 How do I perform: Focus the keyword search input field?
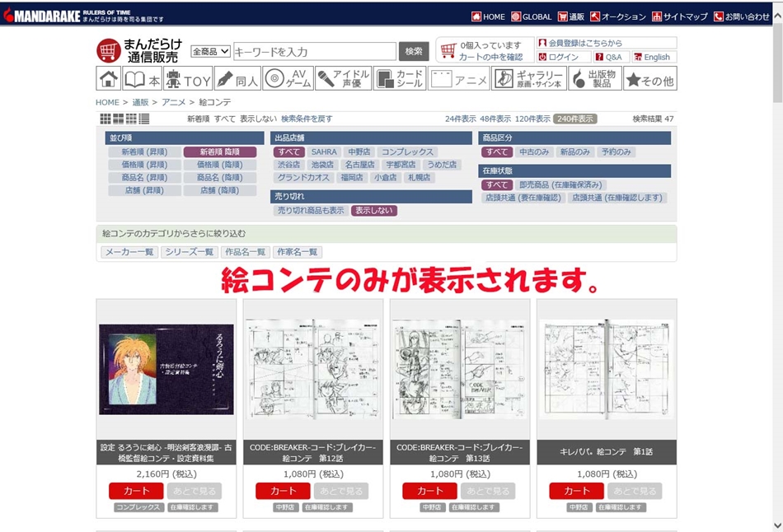click(x=315, y=51)
